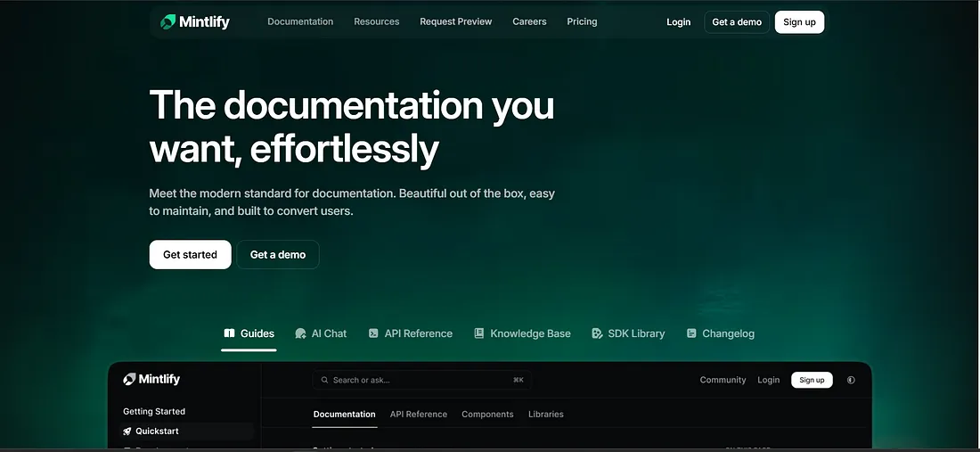Select the Guides tab
Screen dimensions: 980x452
tap(249, 333)
